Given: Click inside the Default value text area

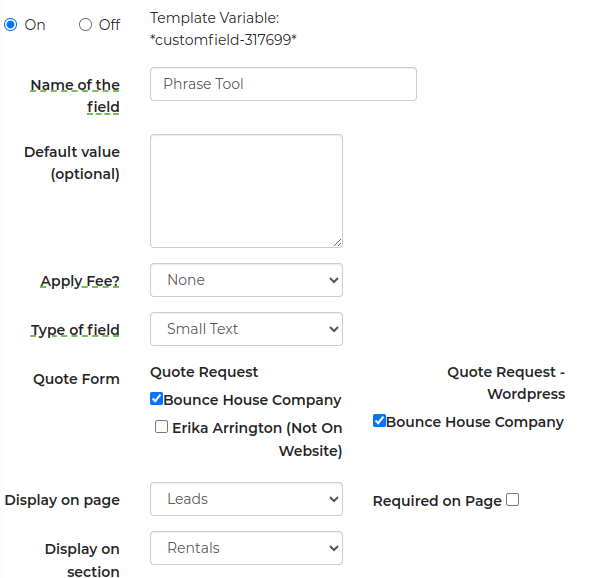Looking at the screenshot, I should click(x=246, y=191).
